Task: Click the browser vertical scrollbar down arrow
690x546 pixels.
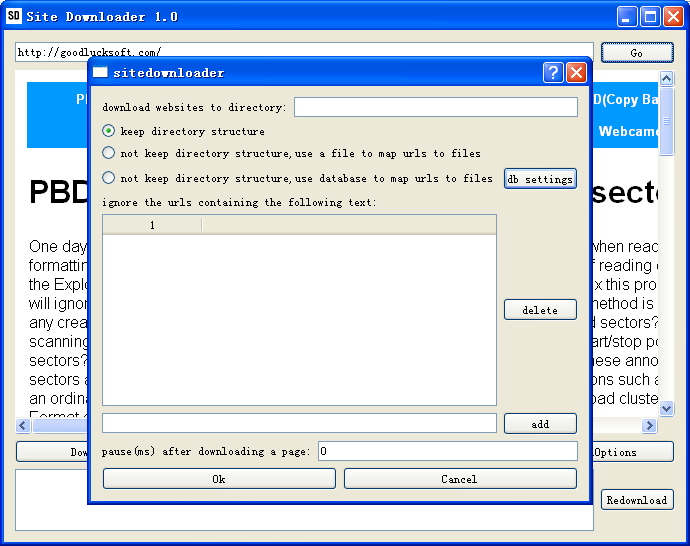Action: tap(667, 407)
